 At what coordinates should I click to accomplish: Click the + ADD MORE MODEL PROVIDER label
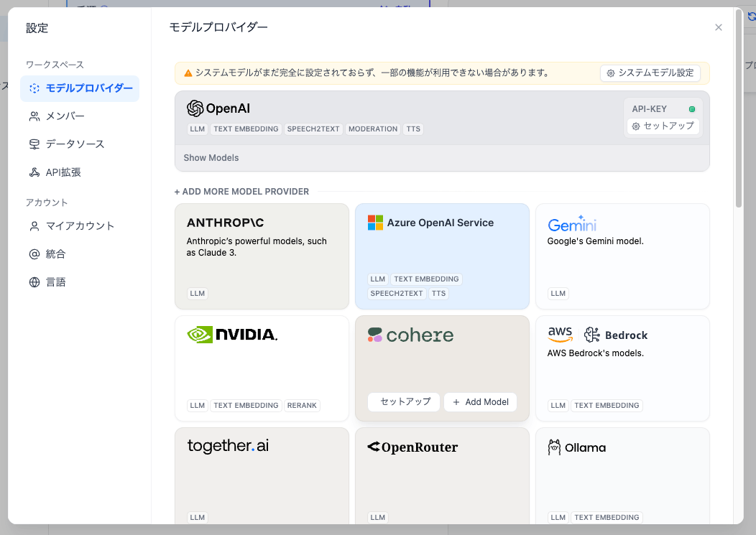pos(241,191)
